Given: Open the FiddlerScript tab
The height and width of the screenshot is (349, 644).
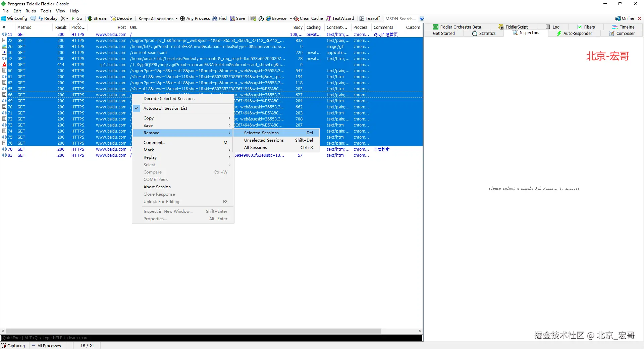Looking at the screenshot, I should point(513,27).
